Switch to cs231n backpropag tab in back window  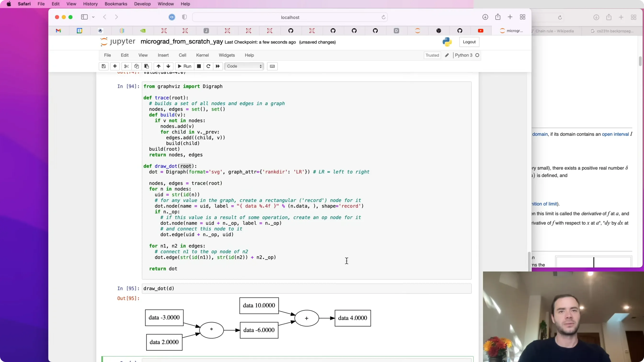[x=612, y=31]
